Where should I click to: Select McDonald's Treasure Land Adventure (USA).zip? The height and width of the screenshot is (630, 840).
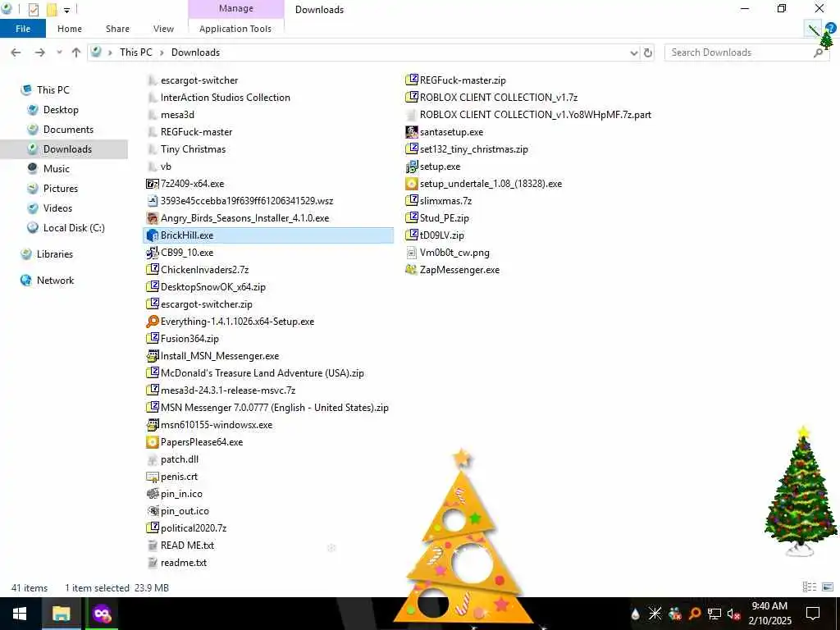tap(262, 373)
